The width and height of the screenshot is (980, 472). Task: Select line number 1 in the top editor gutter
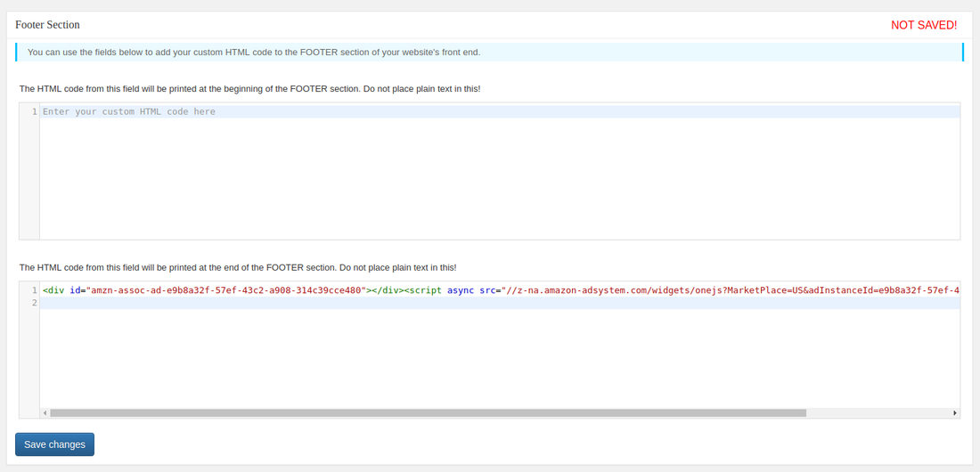pyautogui.click(x=35, y=112)
